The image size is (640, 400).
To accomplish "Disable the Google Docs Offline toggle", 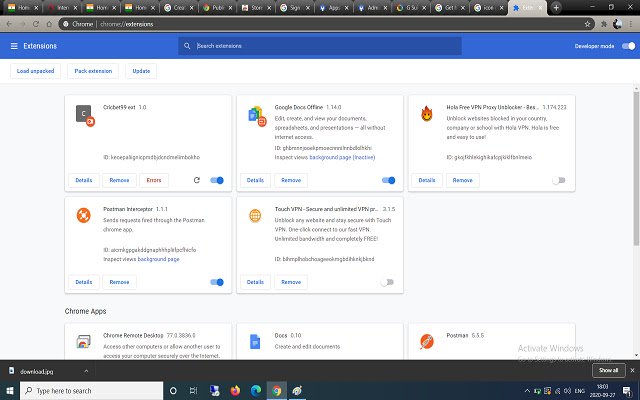I will click(x=389, y=180).
